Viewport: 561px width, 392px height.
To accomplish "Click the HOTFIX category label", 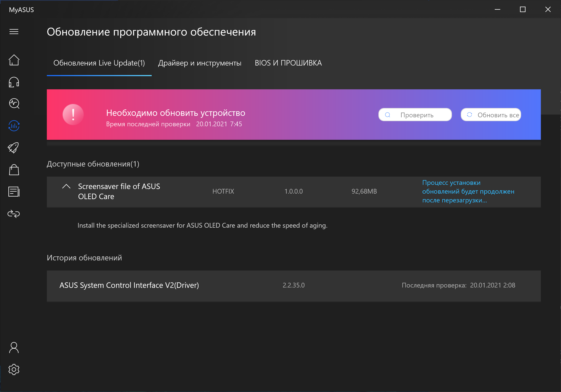I will pyautogui.click(x=223, y=191).
